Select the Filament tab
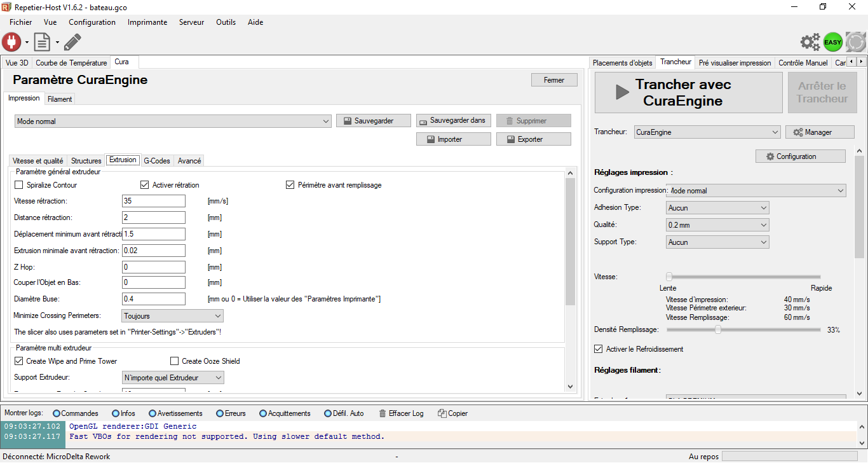Image resolution: width=868 pixels, height=463 pixels. point(60,99)
